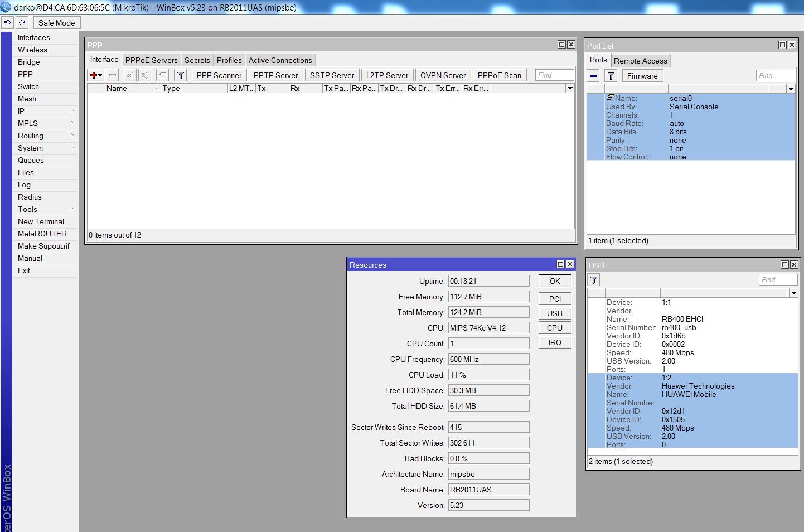Select the Interface tab in PPP

(x=104, y=60)
